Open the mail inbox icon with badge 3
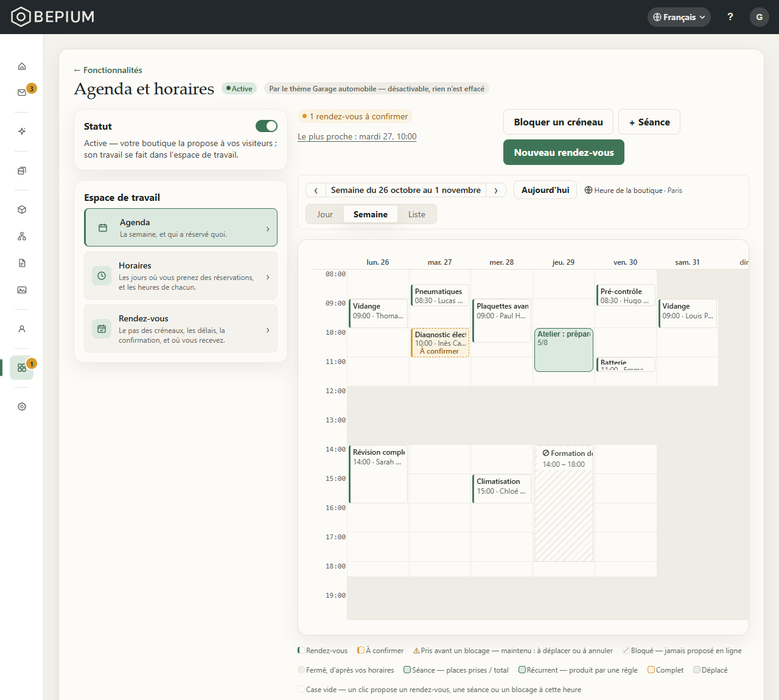Screen dimensions: 779x700 [x=22, y=93]
